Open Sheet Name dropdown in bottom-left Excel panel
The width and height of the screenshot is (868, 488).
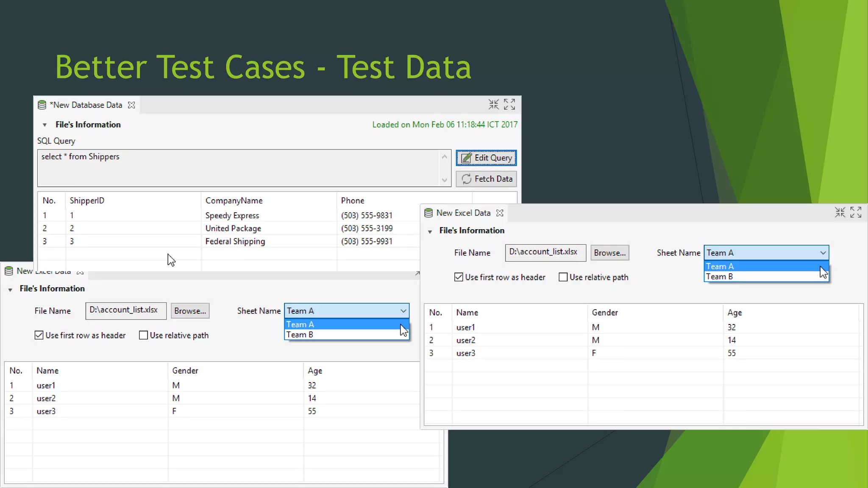tap(347, 311)
